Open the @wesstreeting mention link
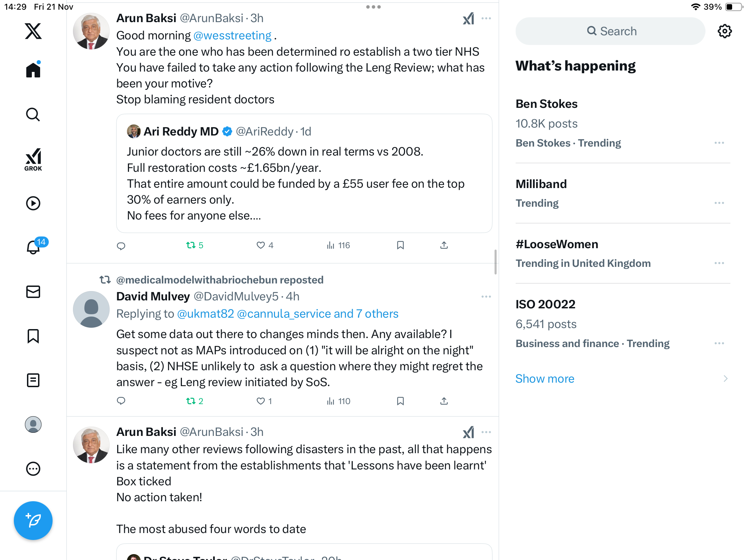747x560 pixels. click(x=232, y=36)
